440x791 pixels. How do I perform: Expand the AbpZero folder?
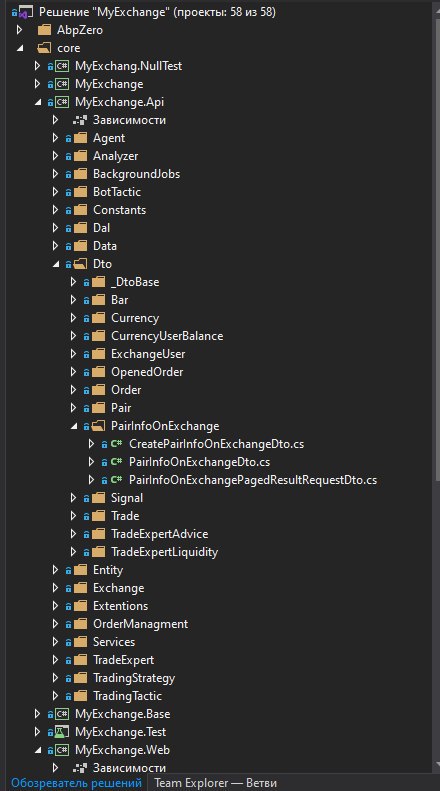pyautogui.click(x=19, y=30)
